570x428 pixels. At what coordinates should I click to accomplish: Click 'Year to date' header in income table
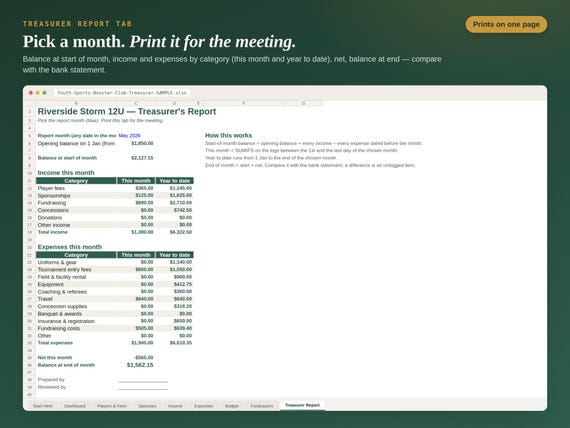point(174,181)
